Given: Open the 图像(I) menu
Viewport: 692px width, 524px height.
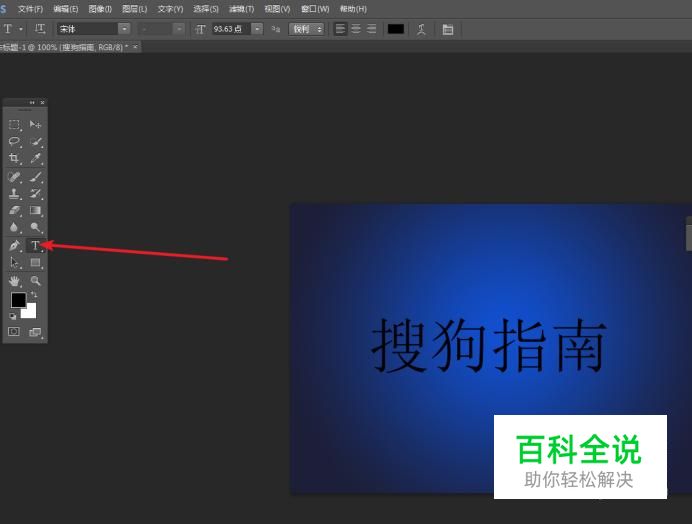Looking at the screenshot, I should click(x=100, y=9).
